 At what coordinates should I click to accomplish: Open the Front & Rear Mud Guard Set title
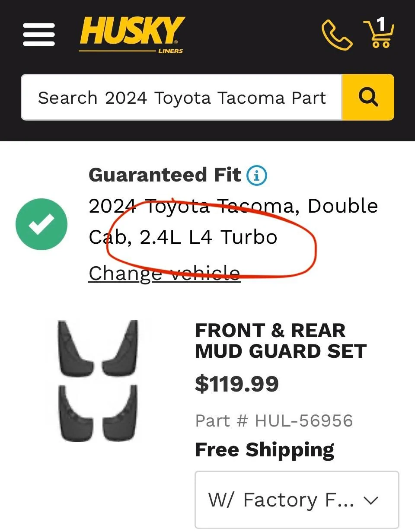pyautogui.click(x=281, y=341)
